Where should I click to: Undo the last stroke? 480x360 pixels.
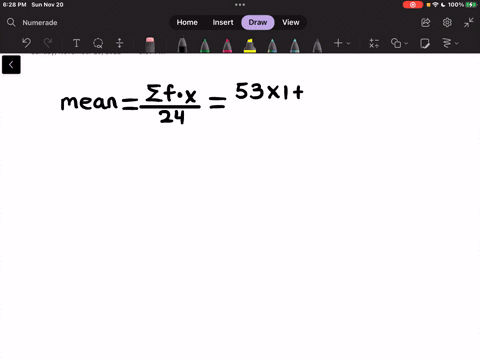tap(26, 43)
